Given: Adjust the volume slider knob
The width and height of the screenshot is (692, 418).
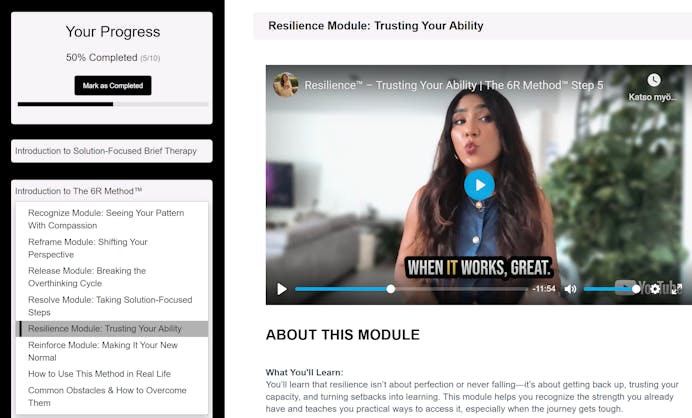Looking at the screenshot, I should pos(636,289).
